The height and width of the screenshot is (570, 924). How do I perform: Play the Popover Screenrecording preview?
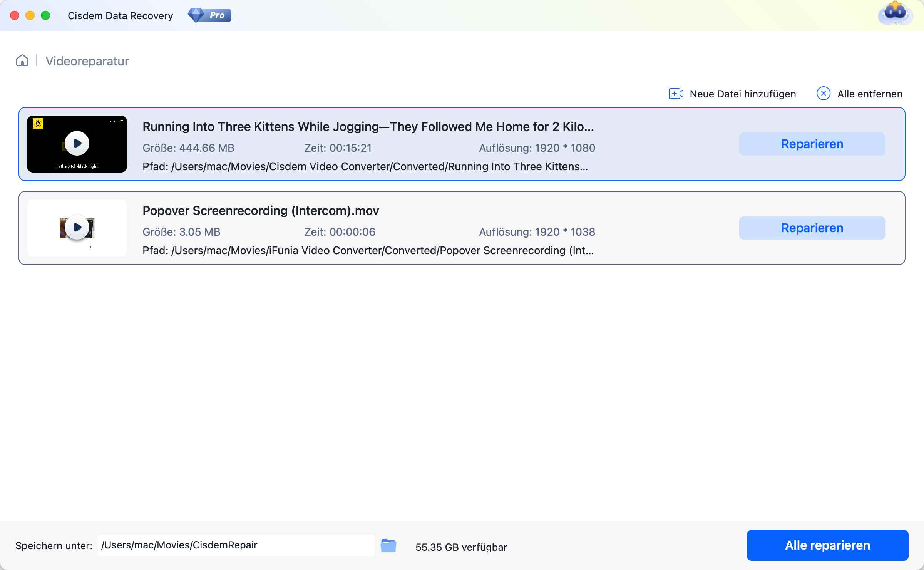pos(77,227)
